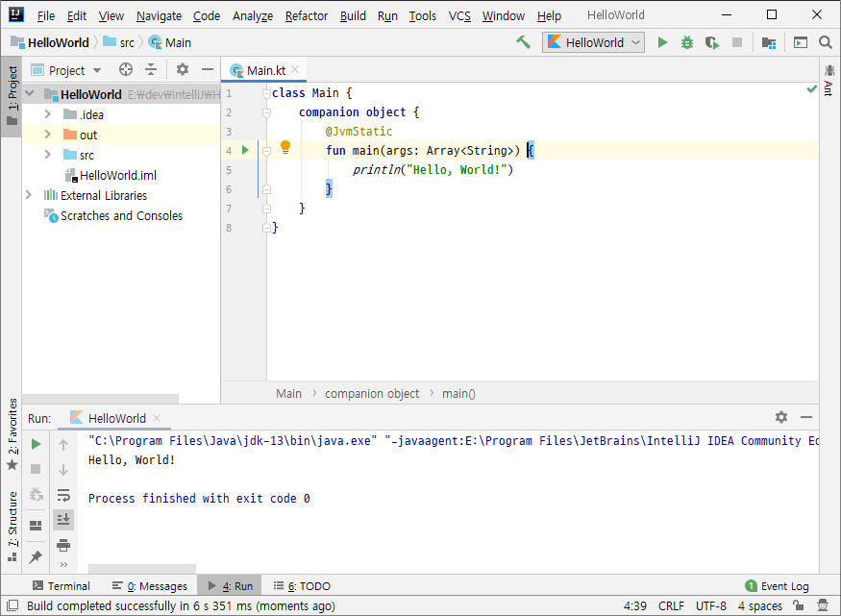Expand the .idea folder
Viewport: 841px width, 616px height.
coord(48,114)
